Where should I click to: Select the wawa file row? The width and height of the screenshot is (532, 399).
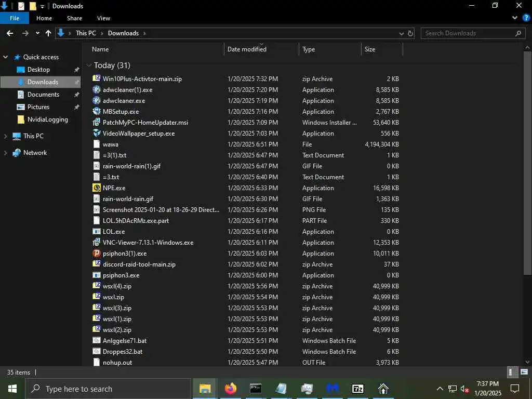pos(246,144)
